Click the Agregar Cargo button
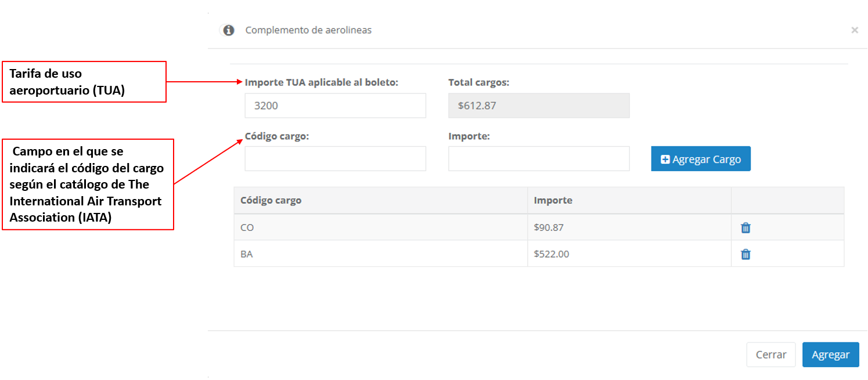The height and width of the screenshot is (380, 868). click(701, 159)
